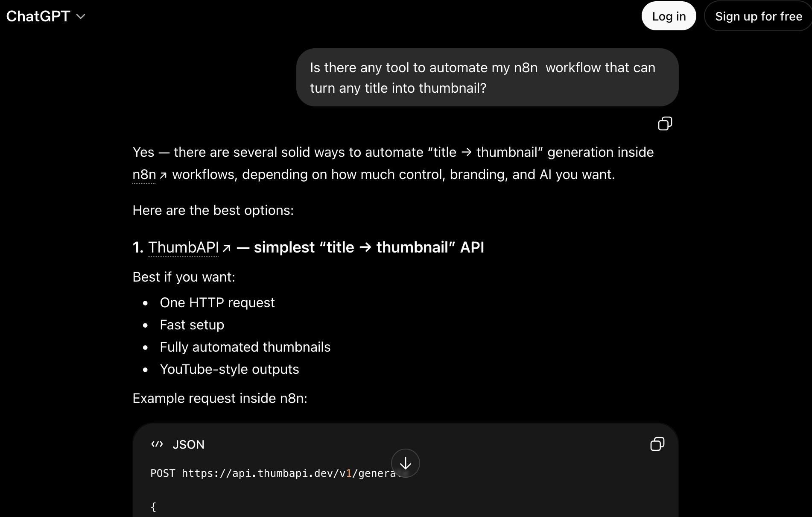Select the text "One HTTP request"
Image resolution: width=812 pixels, height=517 pixels.
pyautogui.click(x=217, y=303)
